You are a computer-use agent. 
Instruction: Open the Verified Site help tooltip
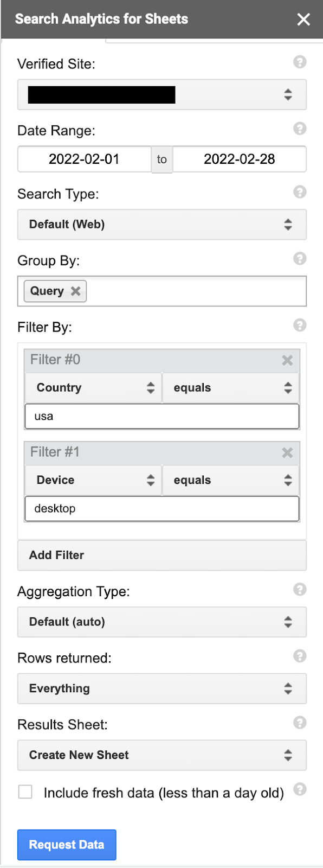tap(299, 62)
